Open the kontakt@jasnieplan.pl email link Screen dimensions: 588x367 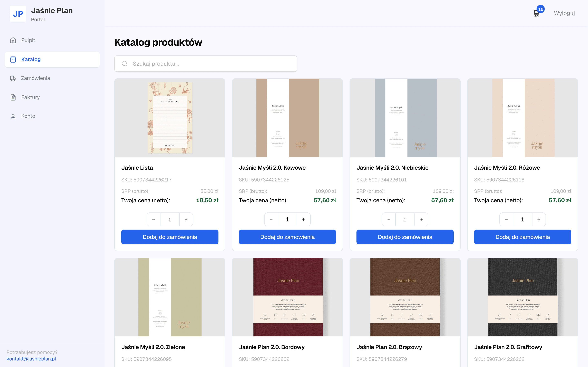tap(31, 359)
